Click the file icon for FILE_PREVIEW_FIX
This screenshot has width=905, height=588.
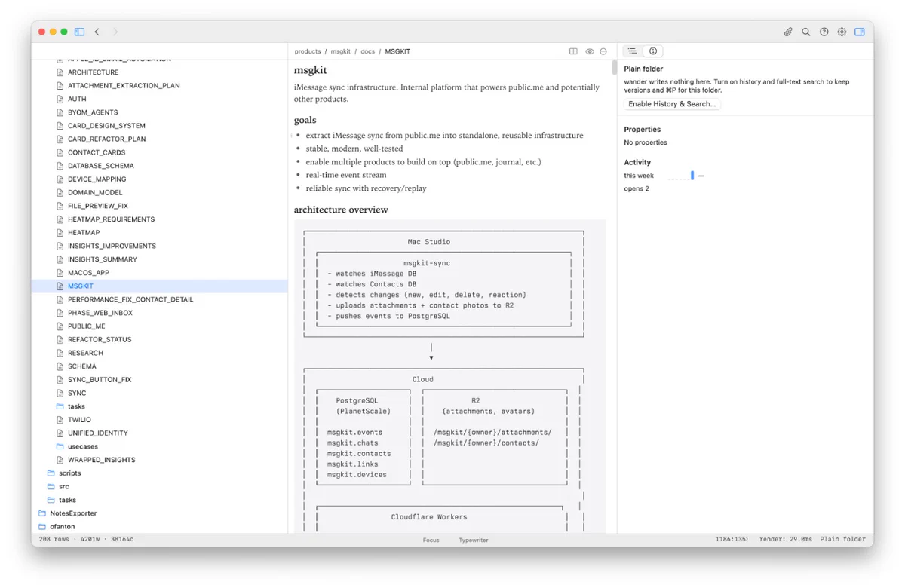(x=60, y=206)
